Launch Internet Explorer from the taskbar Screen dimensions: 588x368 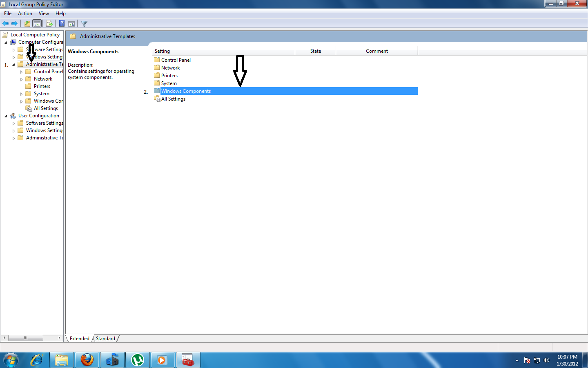pos(37,360)
